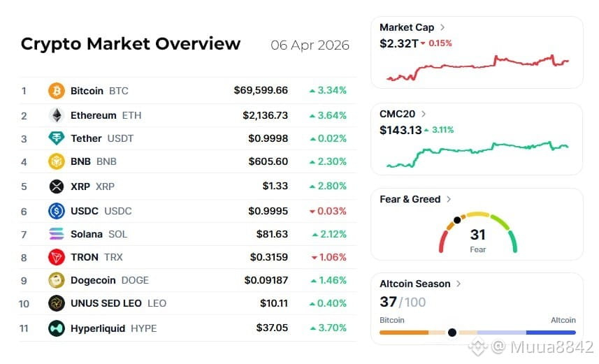Click the Bitcoin price $69,599.66

pos(261,91)
